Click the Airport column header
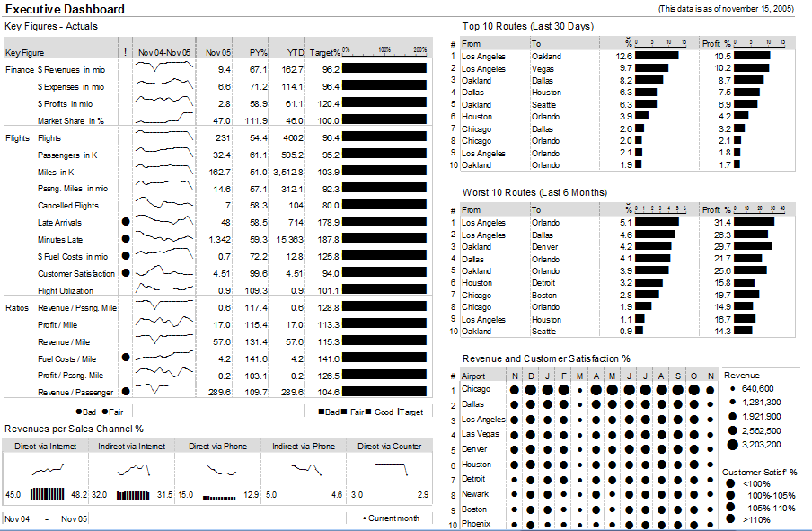 pyautogui.click(x=475, y=376)
